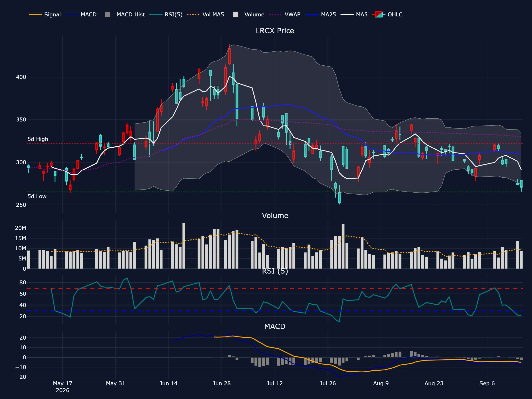Click the LRCX Price chart title
Image resolution: width=532 pixels, height=399 pixels.
pos(275,31)
